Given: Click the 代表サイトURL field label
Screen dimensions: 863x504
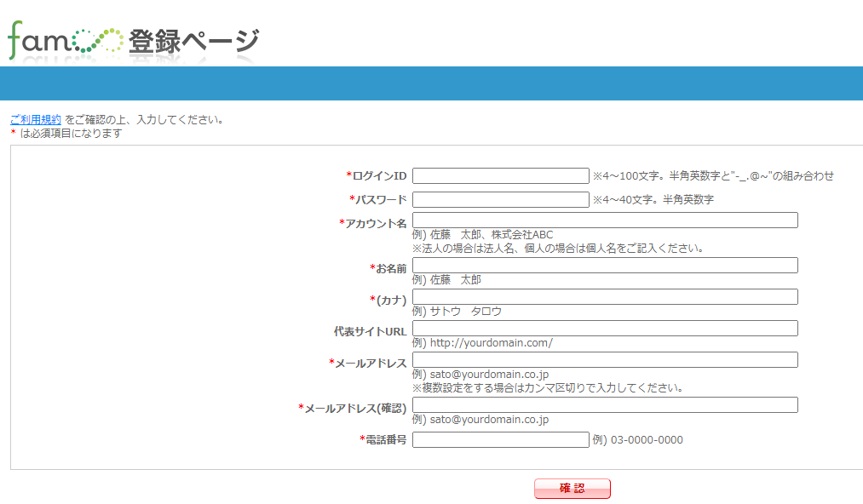Looking at the screenshot, I should coord(370,332).
